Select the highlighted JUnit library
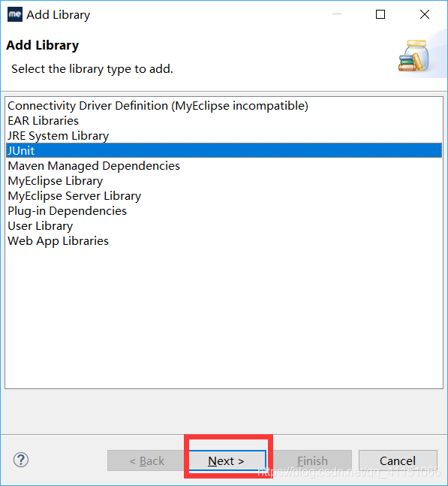 [224, 151]
